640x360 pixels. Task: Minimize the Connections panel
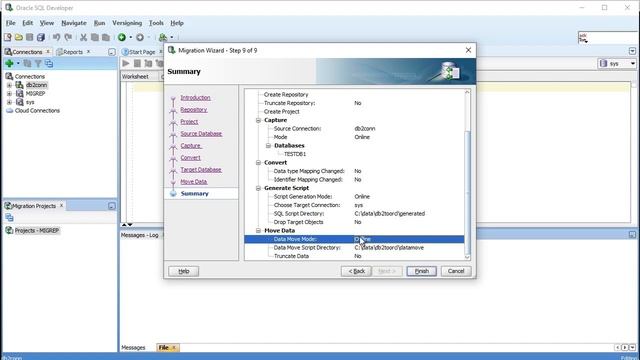coord(111,52)
